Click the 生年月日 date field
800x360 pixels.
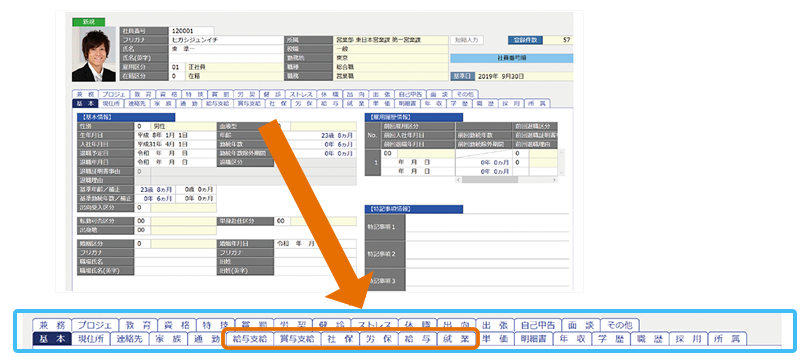click(x=176, y=135)
